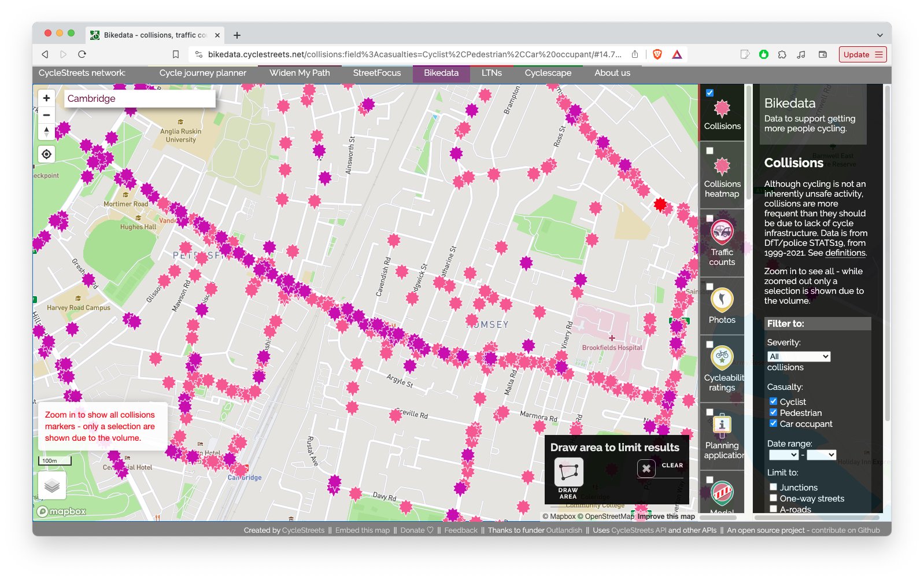
Task: Click the contribute on Github link
Action: [x=845, y=530]
